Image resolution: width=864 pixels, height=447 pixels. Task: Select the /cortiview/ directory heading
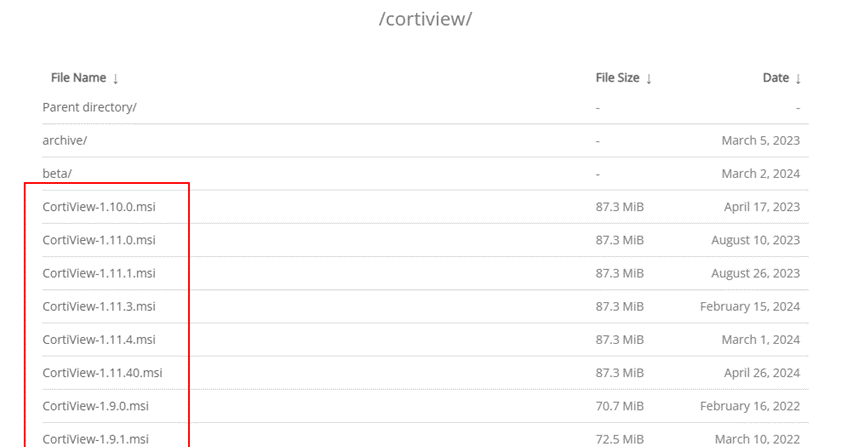[425, 19]
